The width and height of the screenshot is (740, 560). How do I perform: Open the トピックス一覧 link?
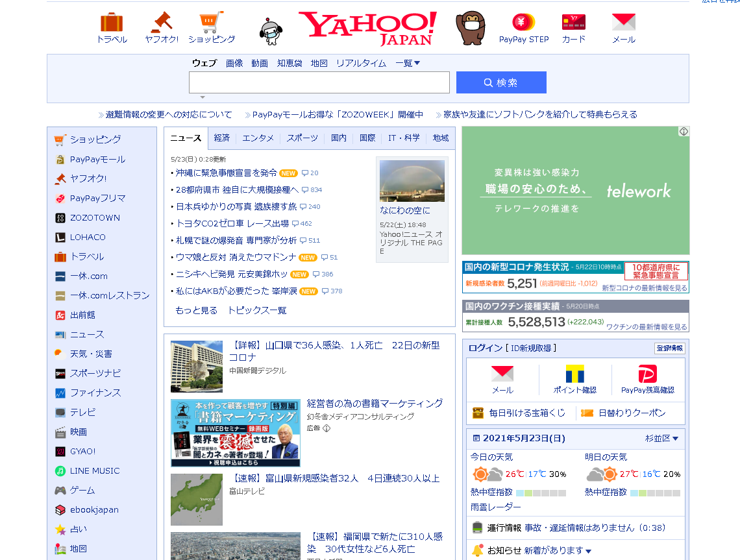pos(257,310)
